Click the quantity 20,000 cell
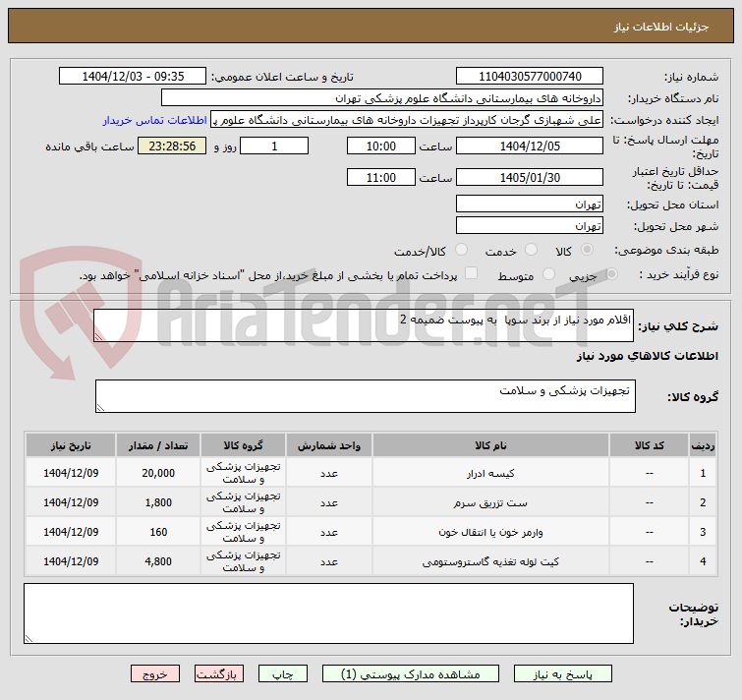The width and height of the screenshot is (742, 700). [158, 473]
